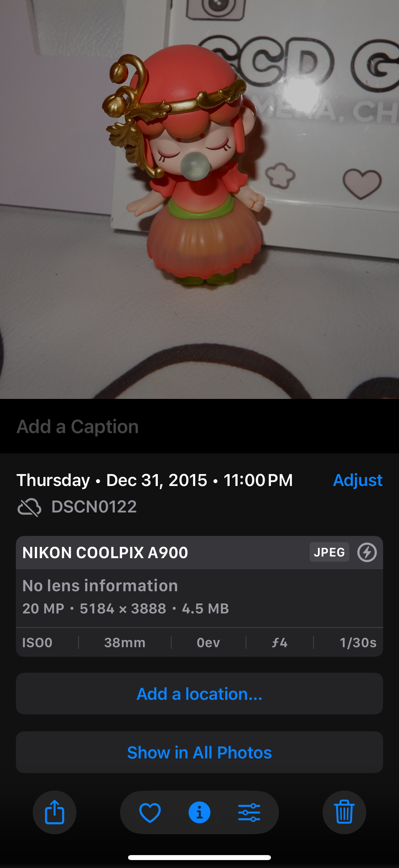Tap the share icon
The image size is (399, 868).
(55, 812)
